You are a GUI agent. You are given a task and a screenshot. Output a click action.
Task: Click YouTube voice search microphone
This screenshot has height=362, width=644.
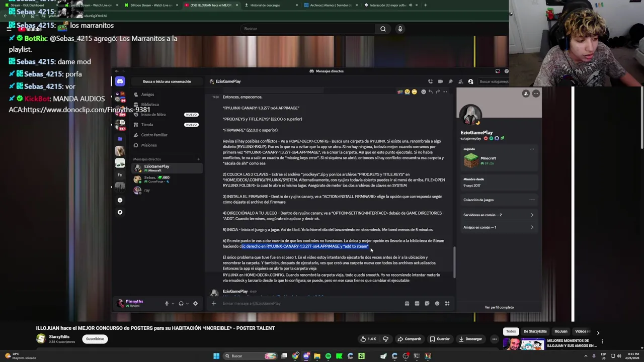(x=400, y=29)
